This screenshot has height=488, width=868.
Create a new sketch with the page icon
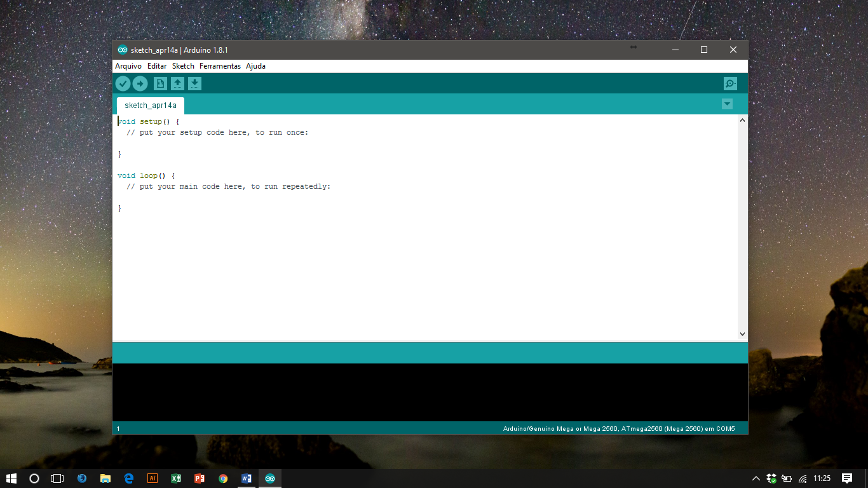160,84
